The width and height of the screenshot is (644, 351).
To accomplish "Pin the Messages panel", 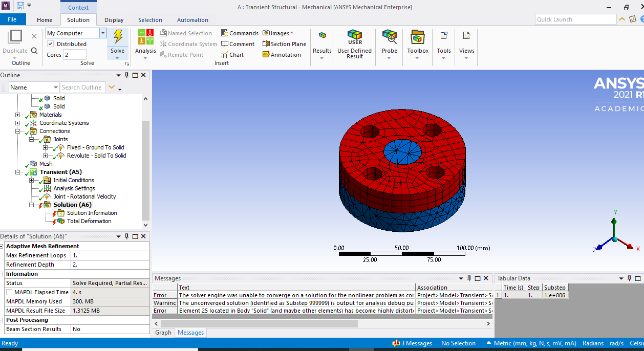I will coord(469,278).
